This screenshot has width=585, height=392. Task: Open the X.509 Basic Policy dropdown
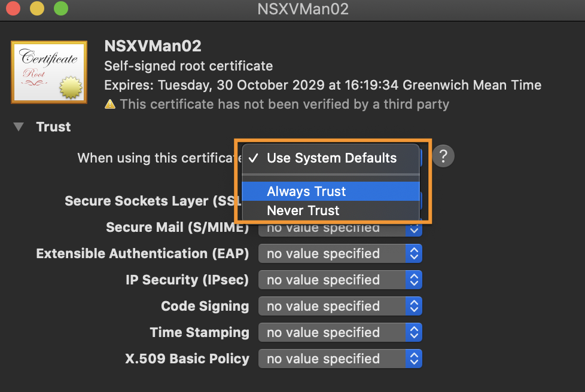coord(340,359)
